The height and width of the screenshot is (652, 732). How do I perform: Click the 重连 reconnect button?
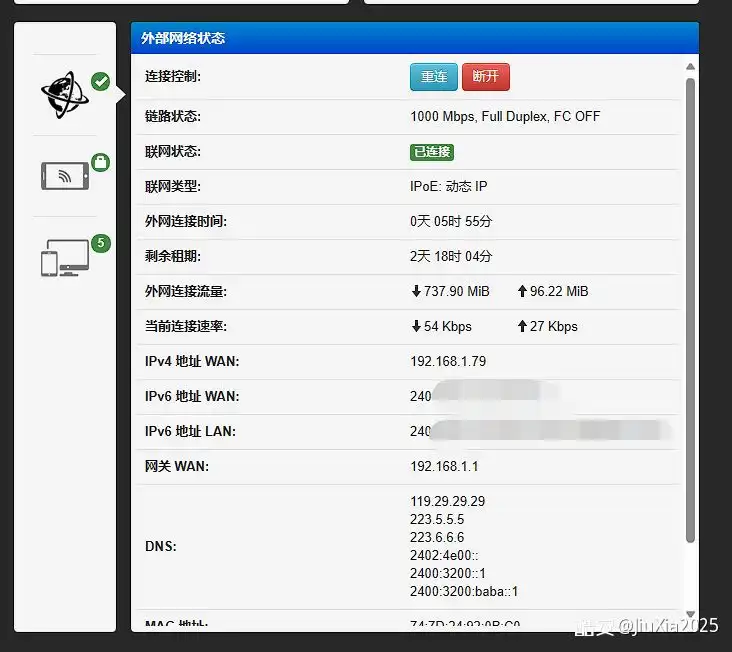434,77
